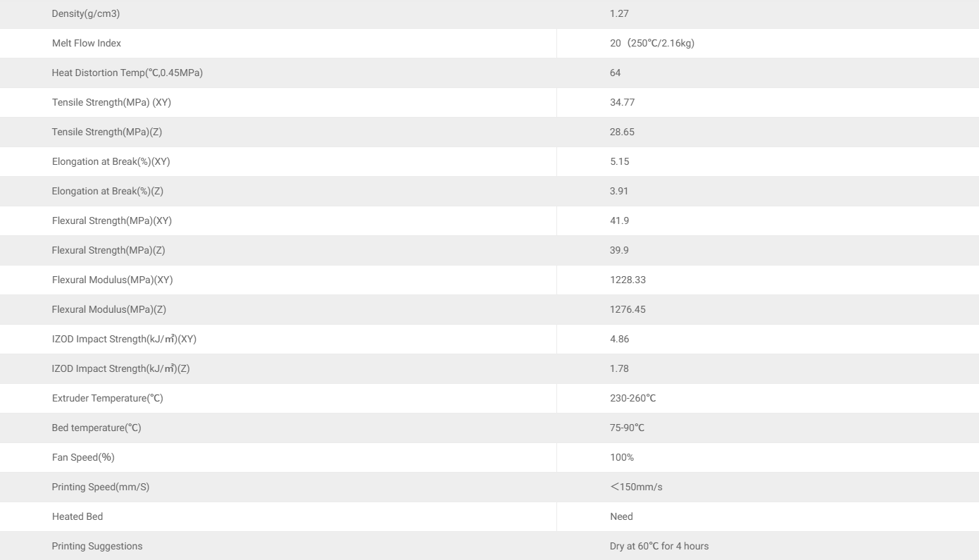Select the Fan Speed(%) label

coord(83,458)
